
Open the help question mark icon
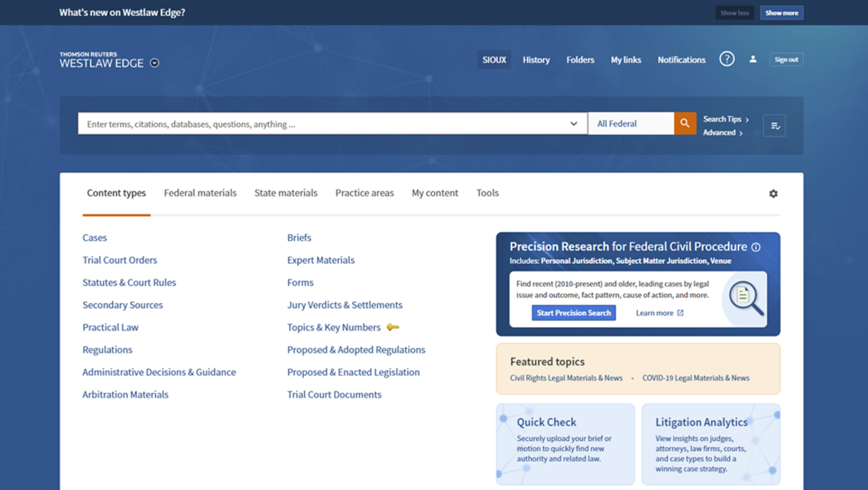[727, 59]
